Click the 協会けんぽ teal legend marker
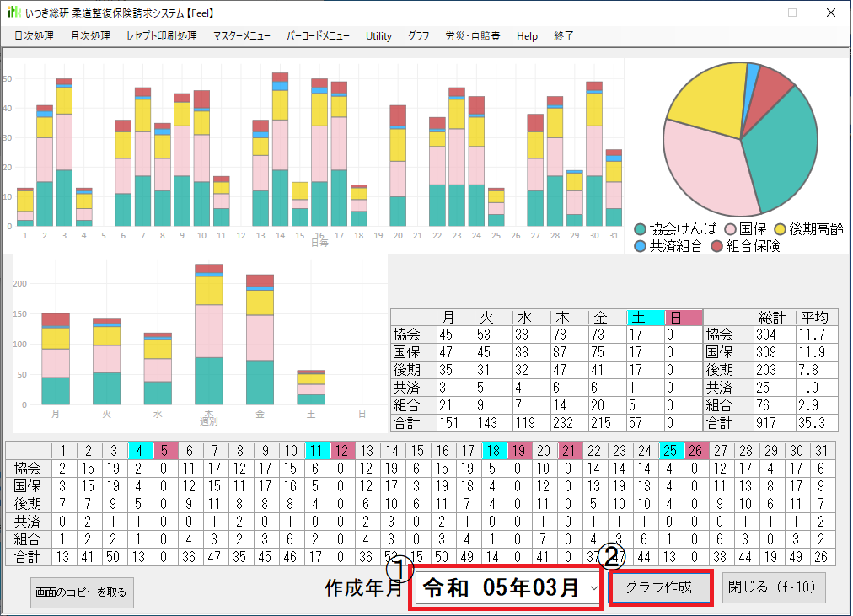 pyautogui.click(x=641, y=229)
